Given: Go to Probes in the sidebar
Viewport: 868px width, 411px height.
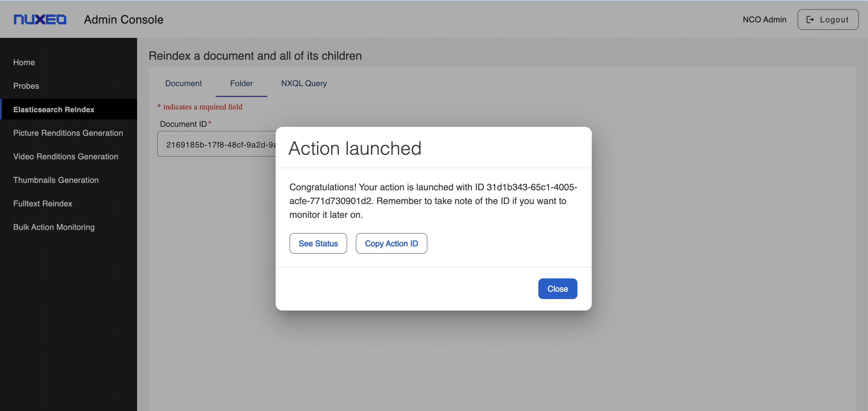Looking at the screenshot, I should pyautogui.click(x=26, y=86).
